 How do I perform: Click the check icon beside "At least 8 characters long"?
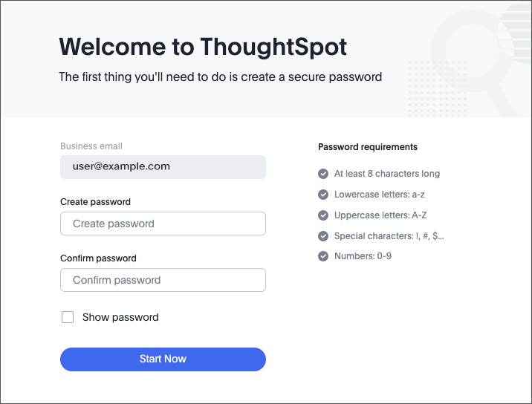(323, 174)
